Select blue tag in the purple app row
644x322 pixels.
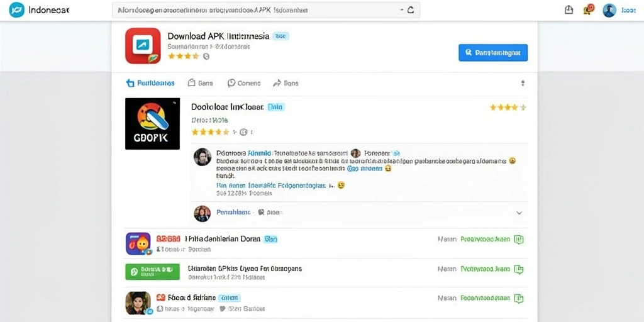coord(270,238)
